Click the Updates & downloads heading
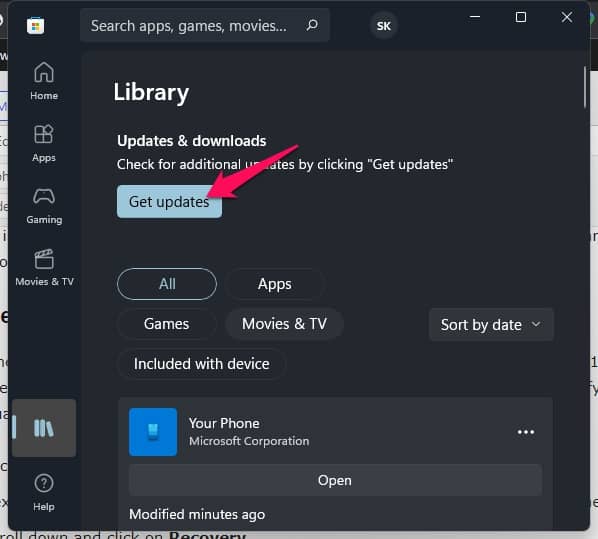 pos(191,141)
